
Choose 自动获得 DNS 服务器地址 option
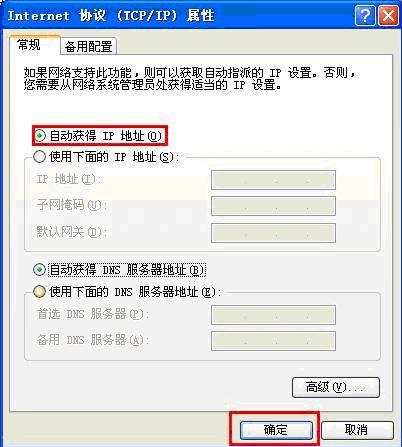coord(39,270)
